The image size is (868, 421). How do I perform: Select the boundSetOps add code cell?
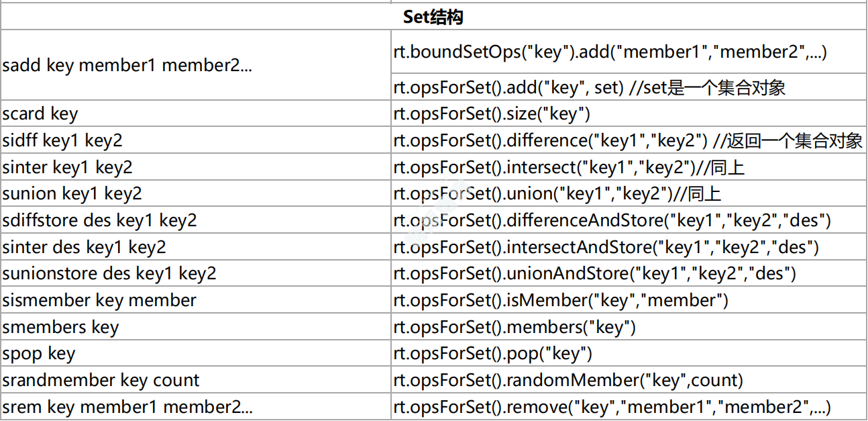(610, 53)
